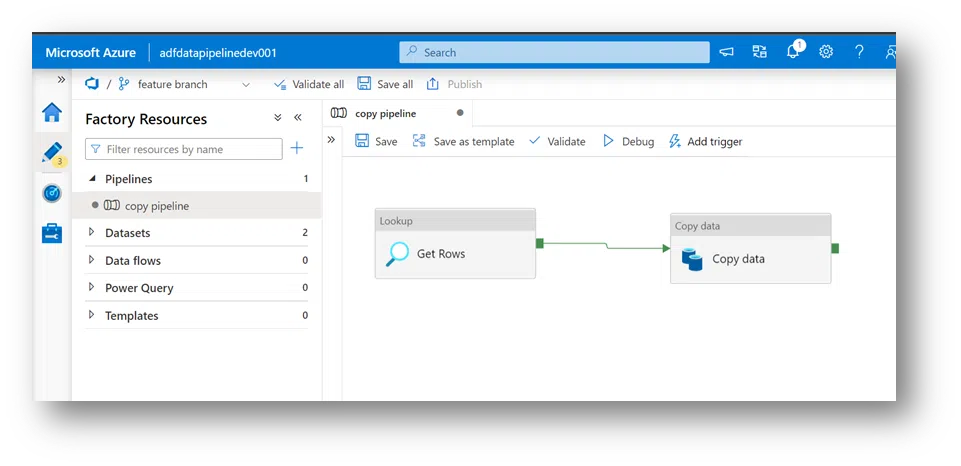Click the plus icon to add resource
Screen dimensions: 961x466
[x=296, y=149]
